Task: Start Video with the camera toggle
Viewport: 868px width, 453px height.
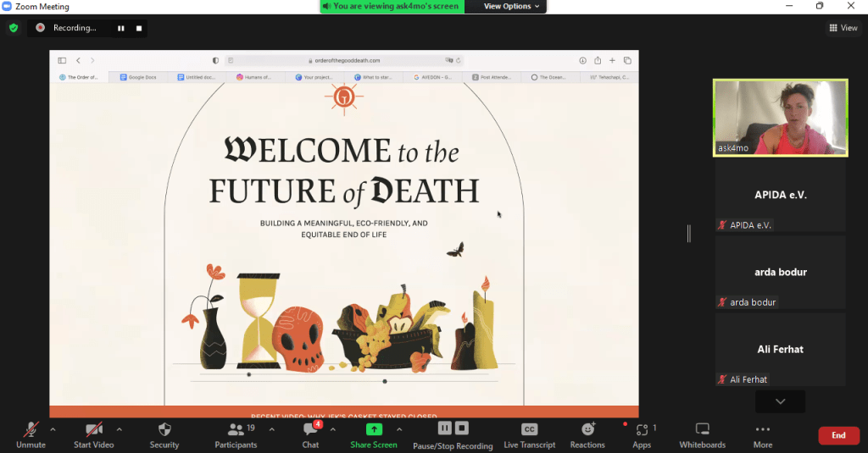Action: [x=93, y=430]
